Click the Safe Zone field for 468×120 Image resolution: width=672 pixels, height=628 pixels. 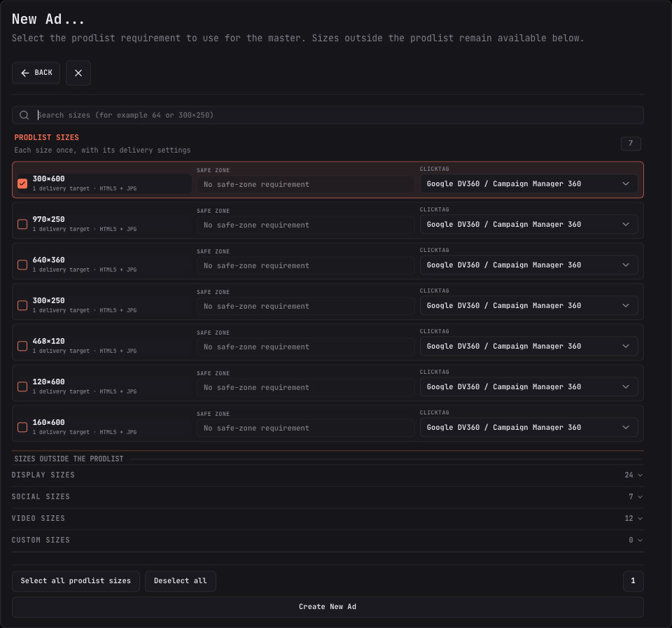tap(306, 347)
